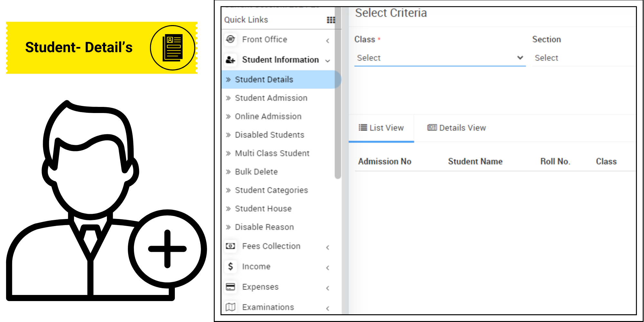Screen dimensions: 644x322
Task: Open Student Admission page
Action: (x=271, y=98)
